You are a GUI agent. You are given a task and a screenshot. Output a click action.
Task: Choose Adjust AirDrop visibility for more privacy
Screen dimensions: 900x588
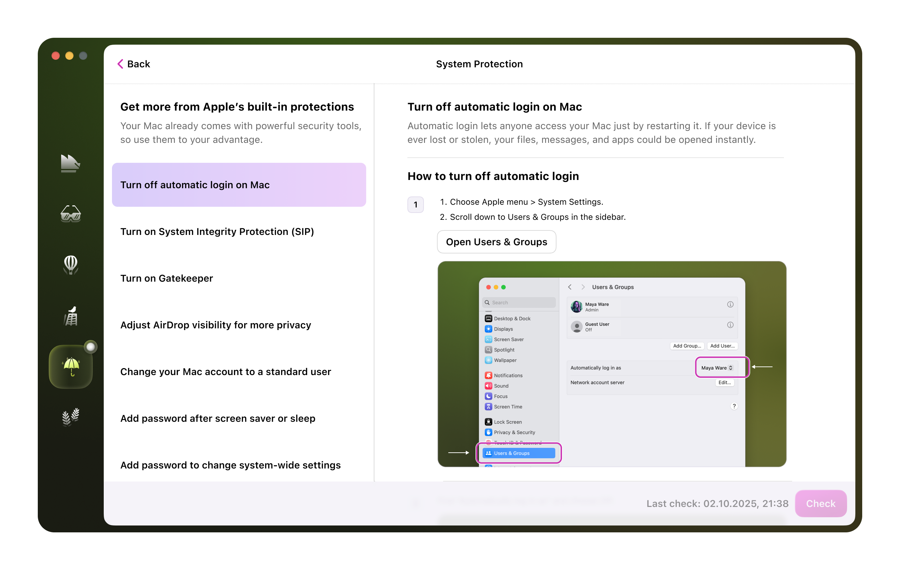point(215,325)
